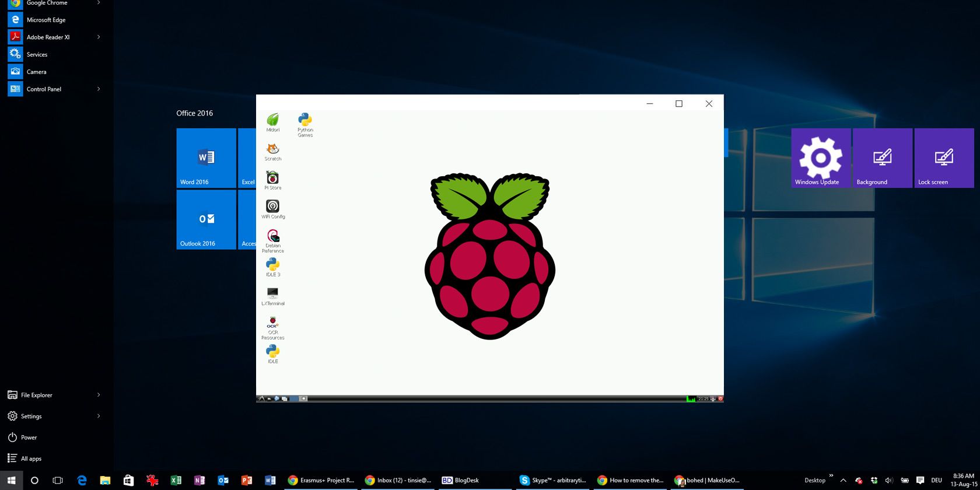The image size is (980, 490).
Task: Open Outlook 2016 tile
Action: [206, 220]
